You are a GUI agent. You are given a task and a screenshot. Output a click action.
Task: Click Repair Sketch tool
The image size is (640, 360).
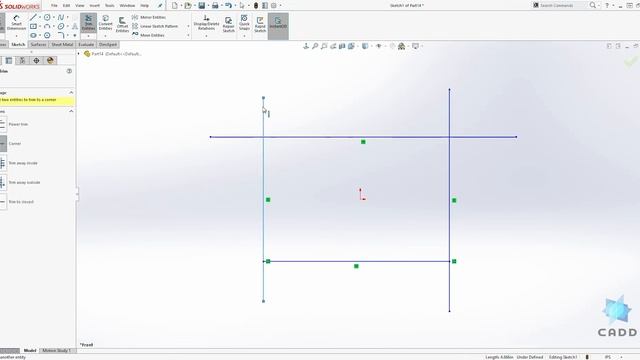click(229, 24)
